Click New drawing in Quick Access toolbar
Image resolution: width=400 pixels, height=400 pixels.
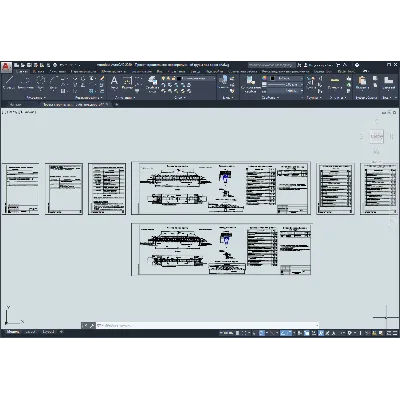[x=16, y=65]
